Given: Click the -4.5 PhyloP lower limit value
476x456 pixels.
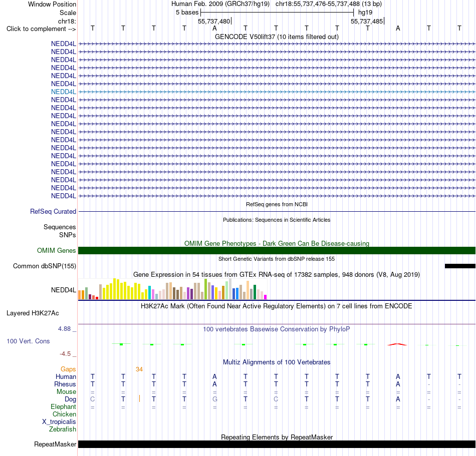Looking at the screenshot, I should (65, 354).
